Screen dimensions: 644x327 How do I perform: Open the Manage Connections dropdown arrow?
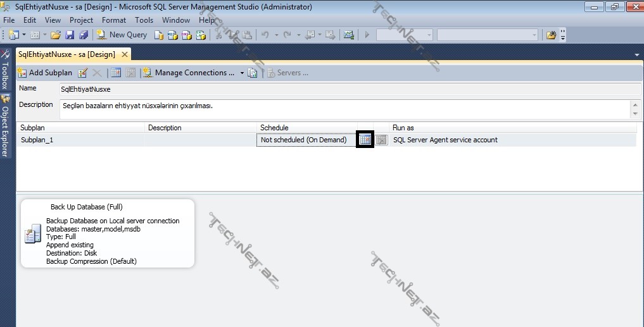pos(242,73)
